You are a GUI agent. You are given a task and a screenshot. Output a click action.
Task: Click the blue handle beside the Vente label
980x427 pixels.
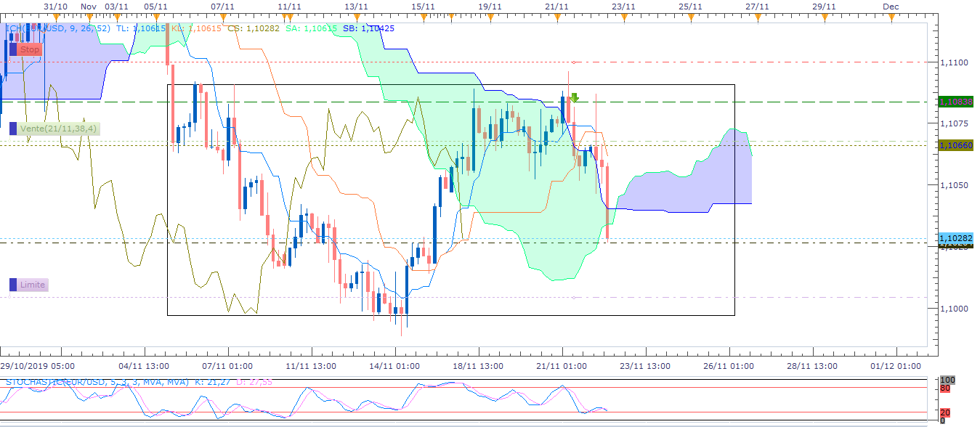13,129
